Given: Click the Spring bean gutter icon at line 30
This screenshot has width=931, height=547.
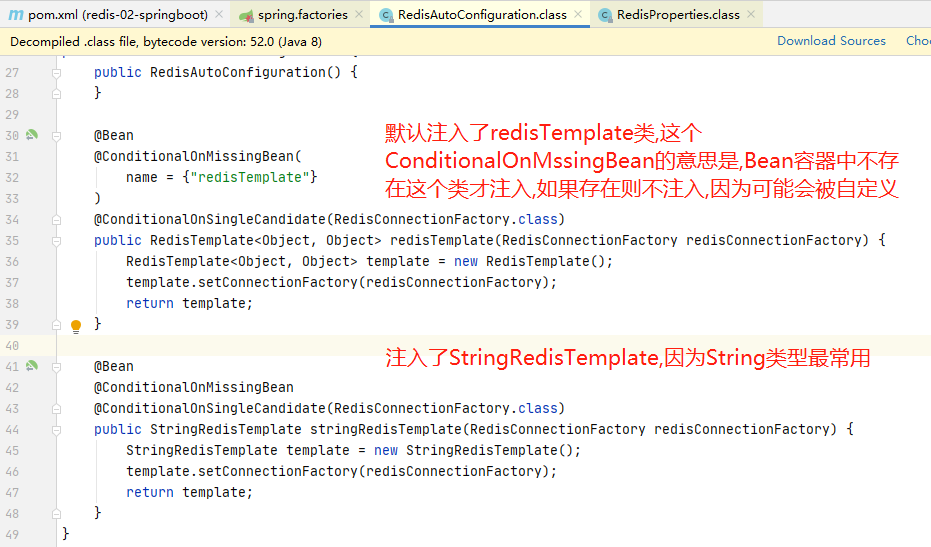Looking at the screenshot, I should coord(32,135).
